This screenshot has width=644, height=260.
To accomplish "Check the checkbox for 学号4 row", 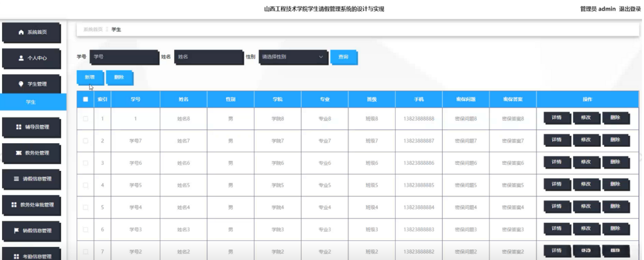I will 85,207.
